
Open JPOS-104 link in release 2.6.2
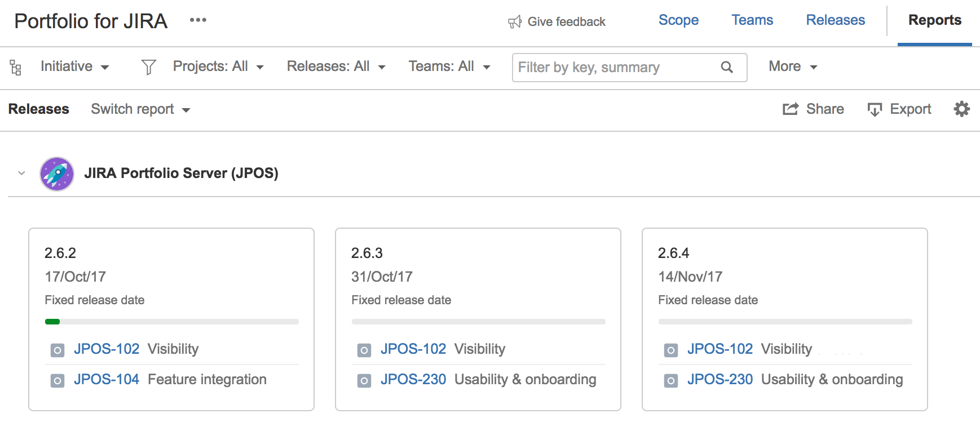[107, 380]
